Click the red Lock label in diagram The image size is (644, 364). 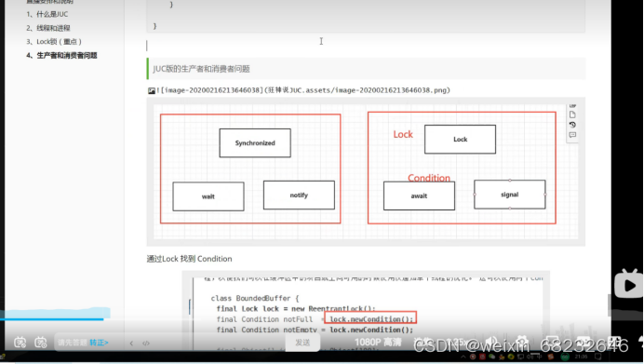pos(403,134)
